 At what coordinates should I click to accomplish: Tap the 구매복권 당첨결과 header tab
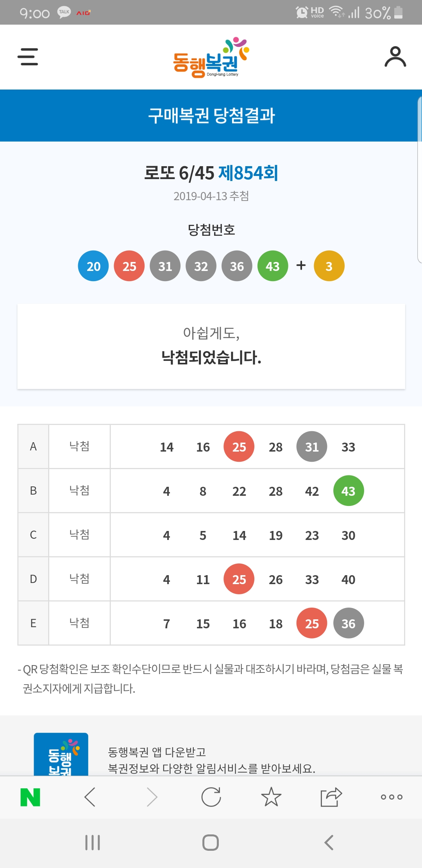[211, 116]
